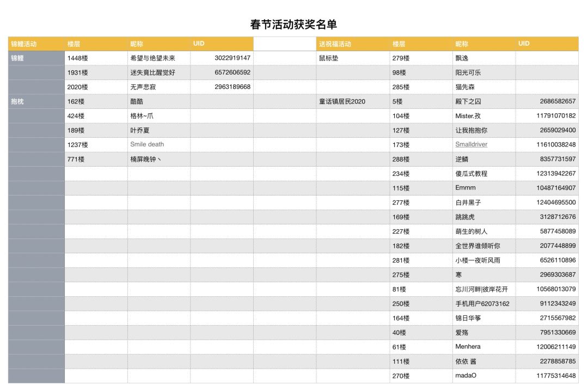Viewport: 588px width, 391px height.
Task: Select nickname 猫先森
Action: (465, 87)
